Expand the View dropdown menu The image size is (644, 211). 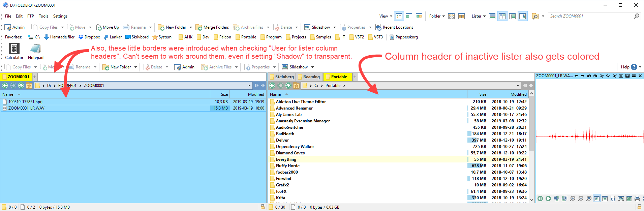(x=386, y=16)
